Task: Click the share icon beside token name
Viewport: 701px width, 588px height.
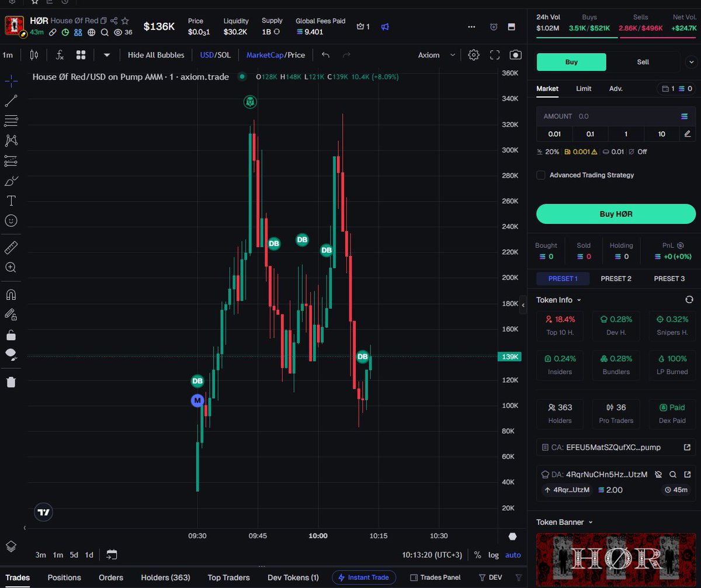Action: (114, 20)
